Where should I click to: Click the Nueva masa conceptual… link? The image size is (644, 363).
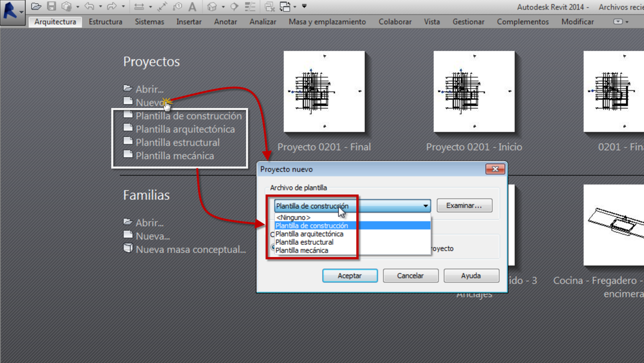(190, 249)
